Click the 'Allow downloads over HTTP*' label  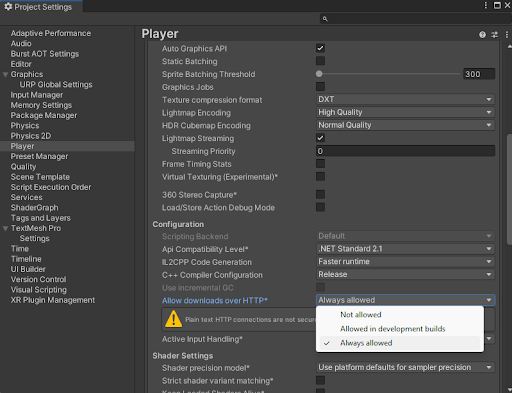(215, 301)
